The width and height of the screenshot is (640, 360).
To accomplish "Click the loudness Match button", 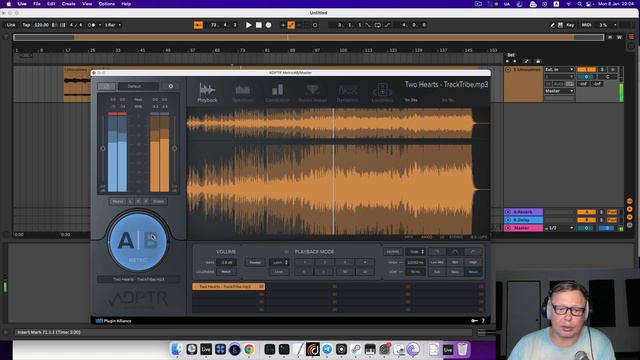I will [226, 272].
